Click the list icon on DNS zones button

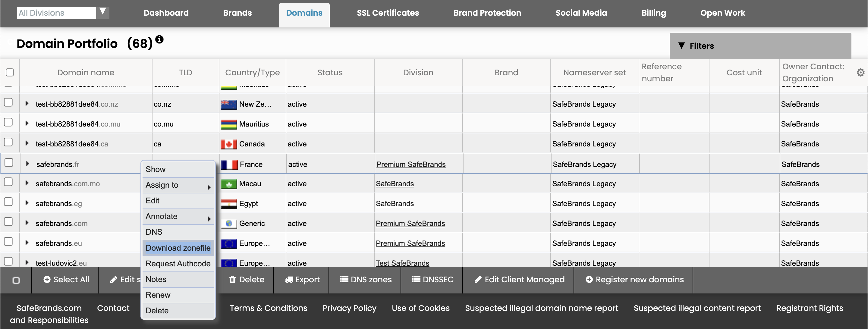click(x=344, y=279)
